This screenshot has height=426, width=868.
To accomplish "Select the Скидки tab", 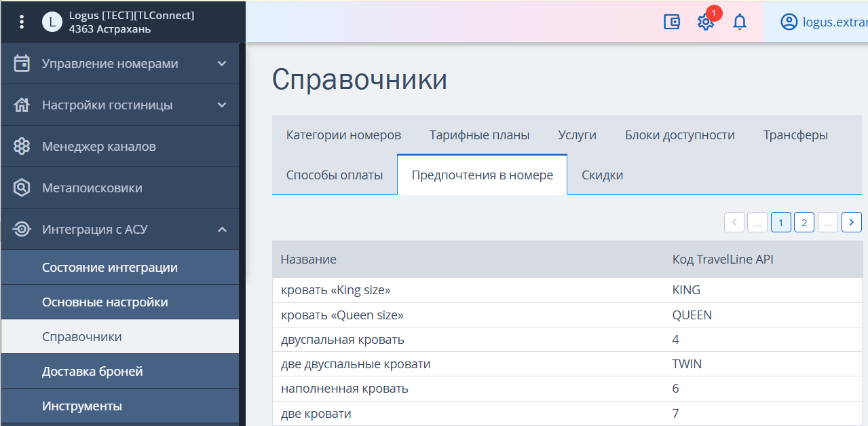I will coord(602,175).
